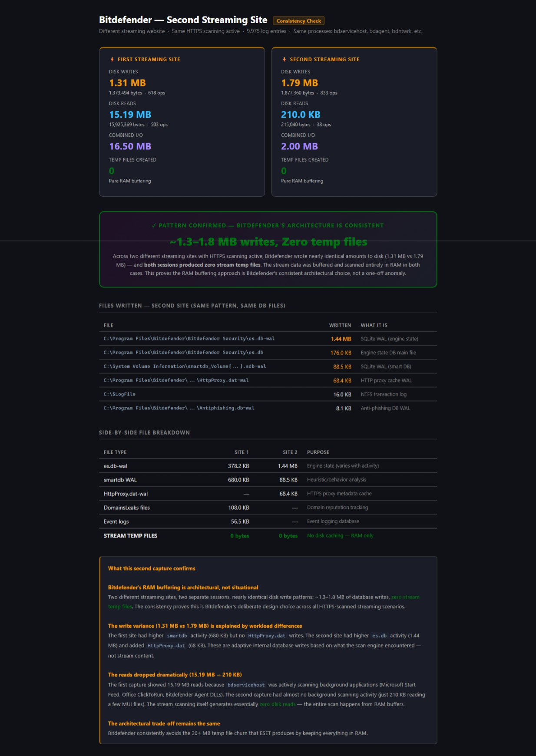This screenshot has height=756, width=536.
Task: Click the 56.5 KB Site 1 cell
Action: pyautogui.click(x=240, y=522)
